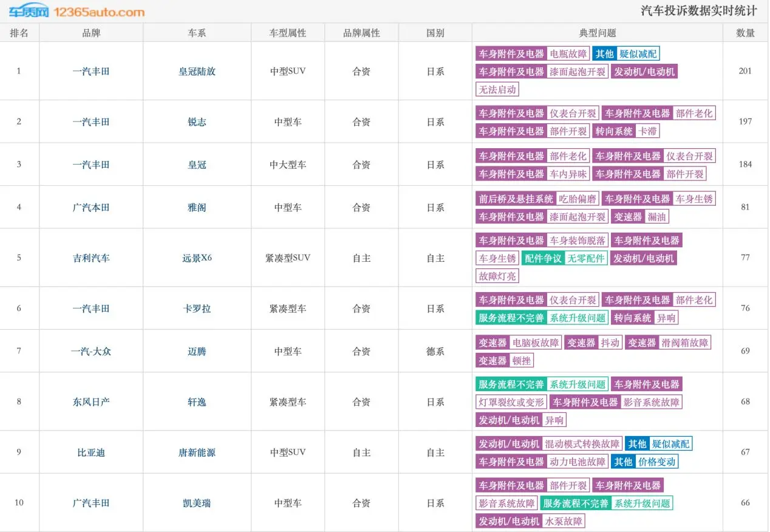This screenshot has height=532, width=770.
Task: Open the 东风日产 brand link
Action: tap(91, 401)
